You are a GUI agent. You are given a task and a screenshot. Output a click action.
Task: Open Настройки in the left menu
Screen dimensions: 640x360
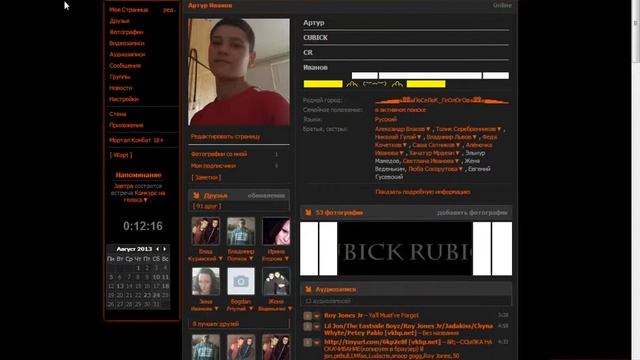tap(124, 99)
